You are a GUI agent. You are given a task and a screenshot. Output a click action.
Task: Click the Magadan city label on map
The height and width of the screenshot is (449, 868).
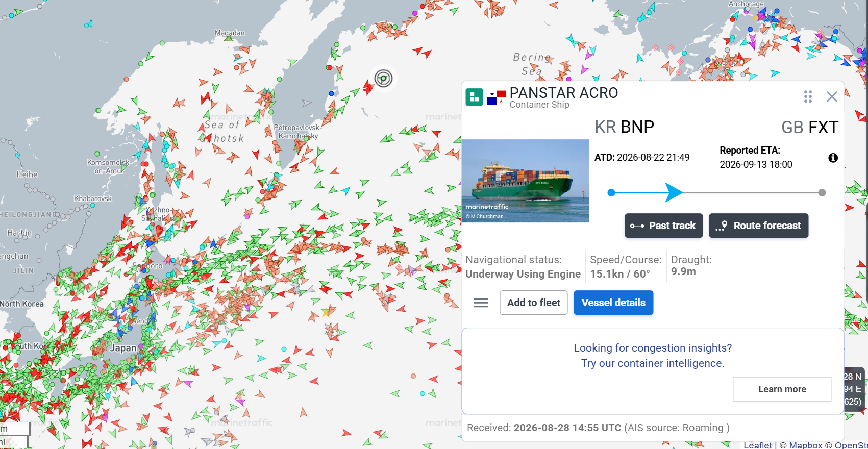coord(230,33)
